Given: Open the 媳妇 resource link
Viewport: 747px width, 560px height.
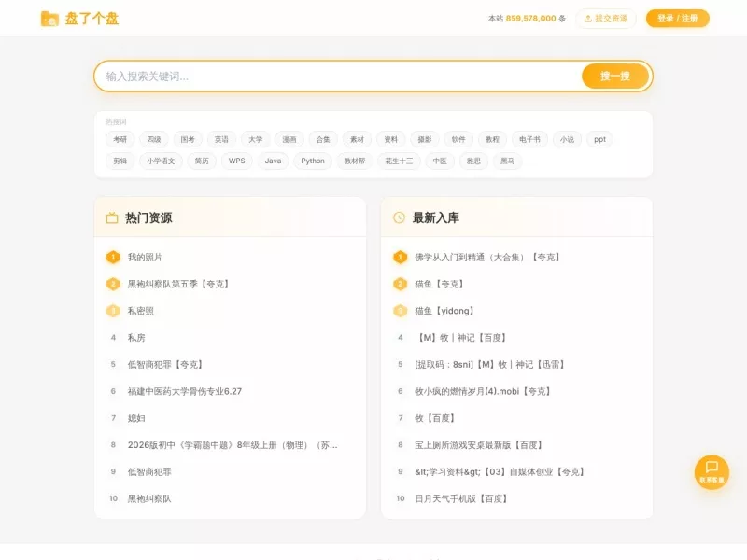Looking at the screenshot, I should point(136,418).
